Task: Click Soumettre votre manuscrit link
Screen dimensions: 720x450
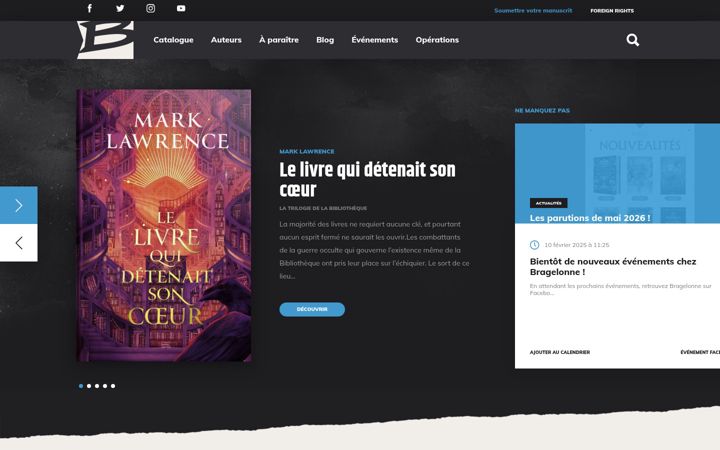Action: [x=533, y=10]
